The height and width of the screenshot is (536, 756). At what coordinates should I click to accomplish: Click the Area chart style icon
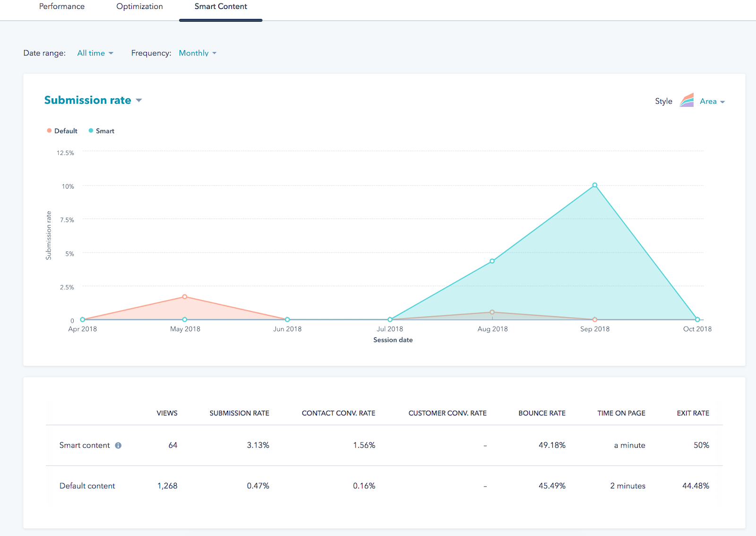687,101
